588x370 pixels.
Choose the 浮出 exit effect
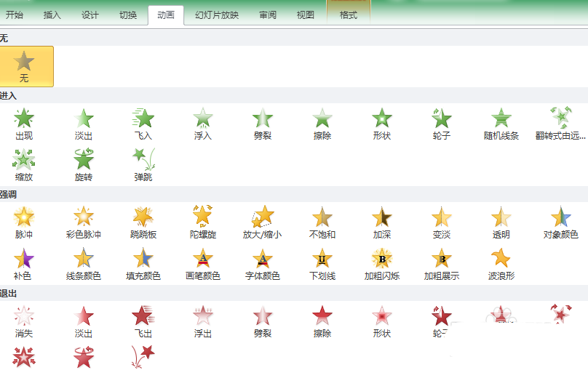coord(203,322)
